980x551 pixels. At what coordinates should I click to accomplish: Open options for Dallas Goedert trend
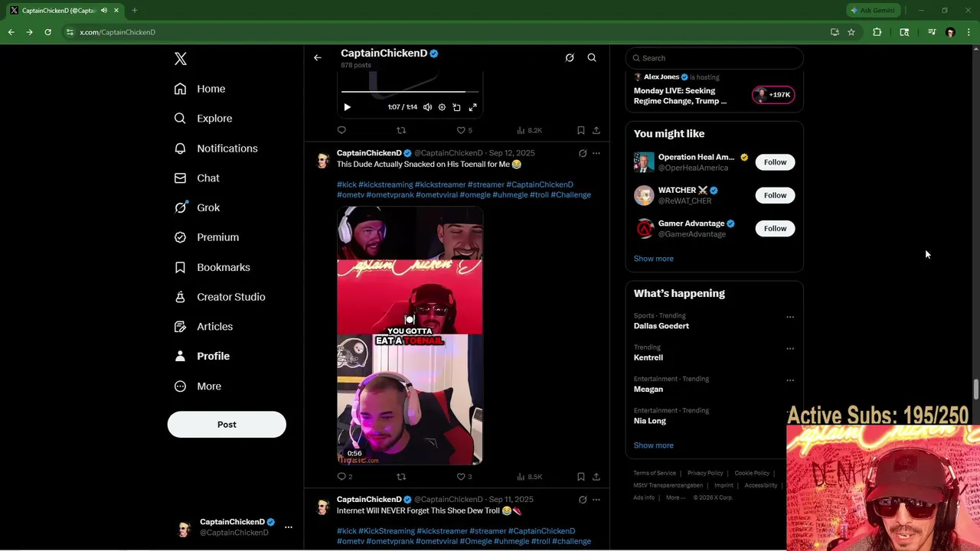(x=789, y=317)
